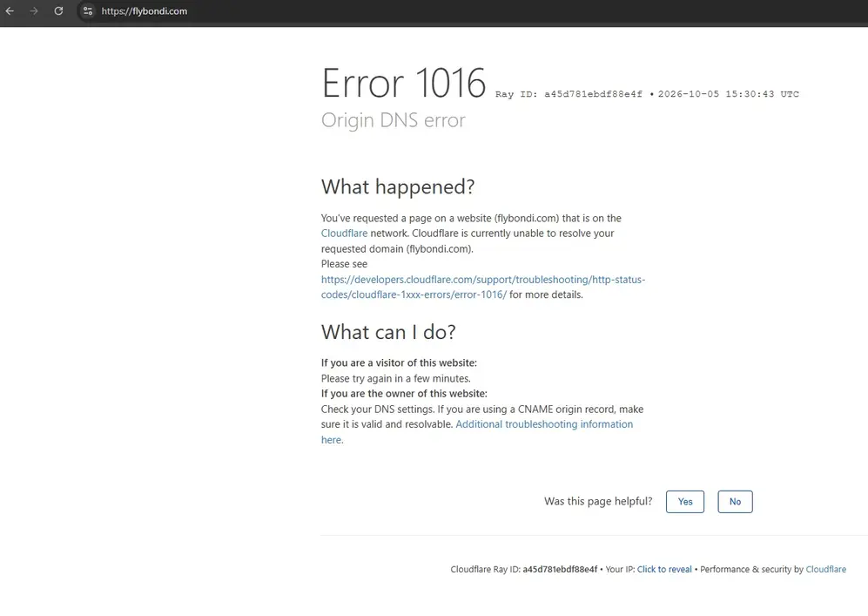
Task: Open the Cloudflare link in the footer
Action: pos(826,570)
